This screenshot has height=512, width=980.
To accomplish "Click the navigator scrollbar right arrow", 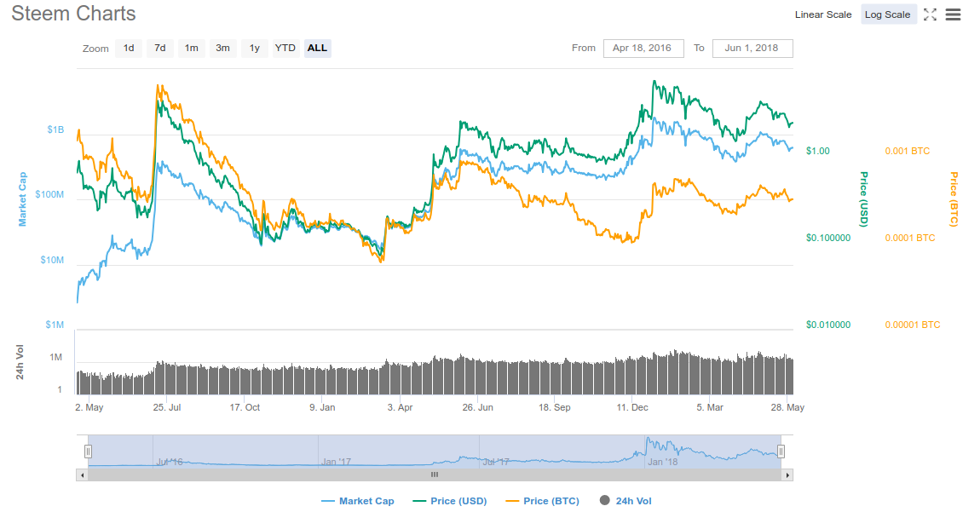I will point(787,475).
